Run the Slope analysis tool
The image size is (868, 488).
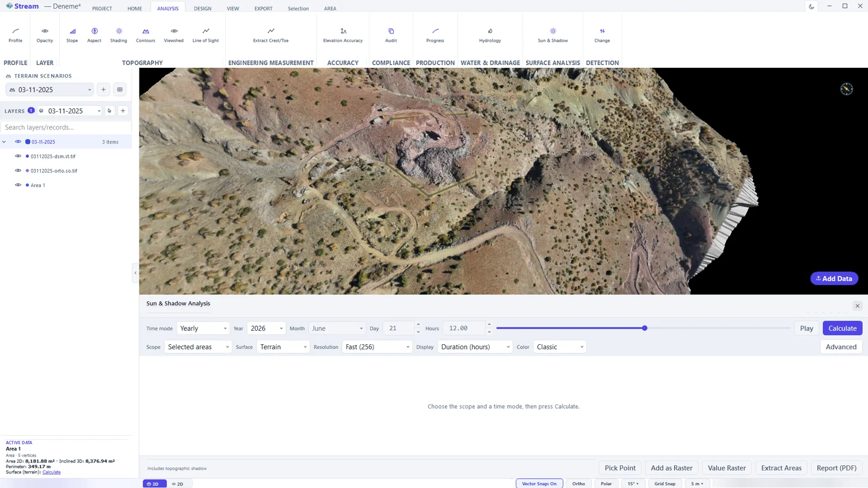pos(72,35)
